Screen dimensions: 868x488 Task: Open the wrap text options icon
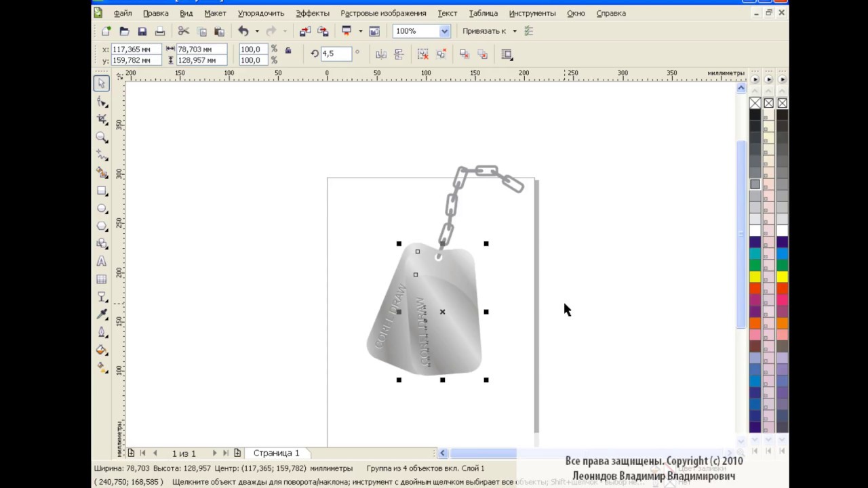[507, 54]
